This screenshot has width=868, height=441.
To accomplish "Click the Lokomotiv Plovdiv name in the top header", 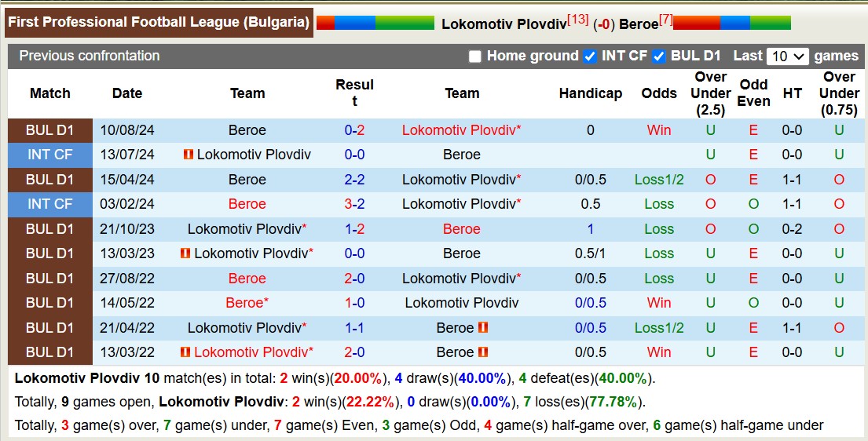I will (504, 24).
